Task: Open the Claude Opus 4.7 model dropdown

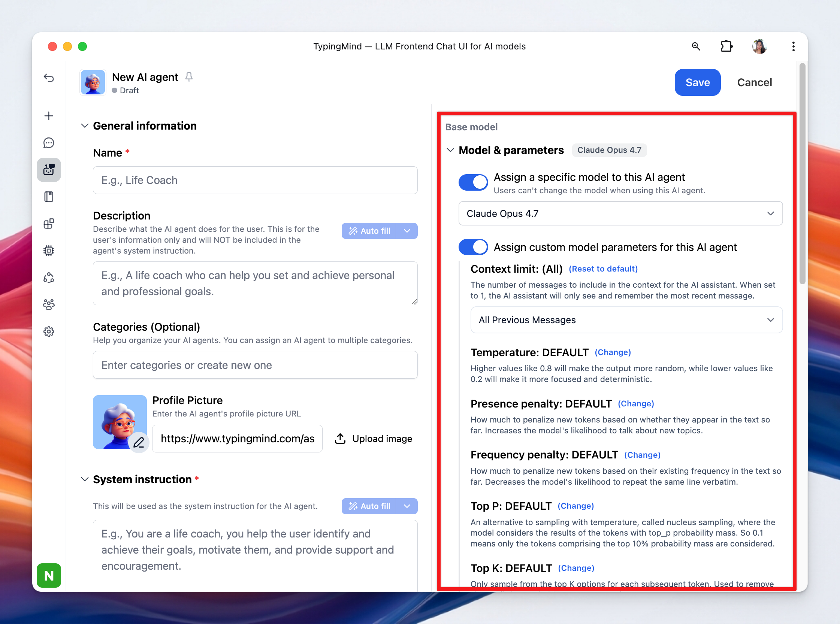Action: 620,213
